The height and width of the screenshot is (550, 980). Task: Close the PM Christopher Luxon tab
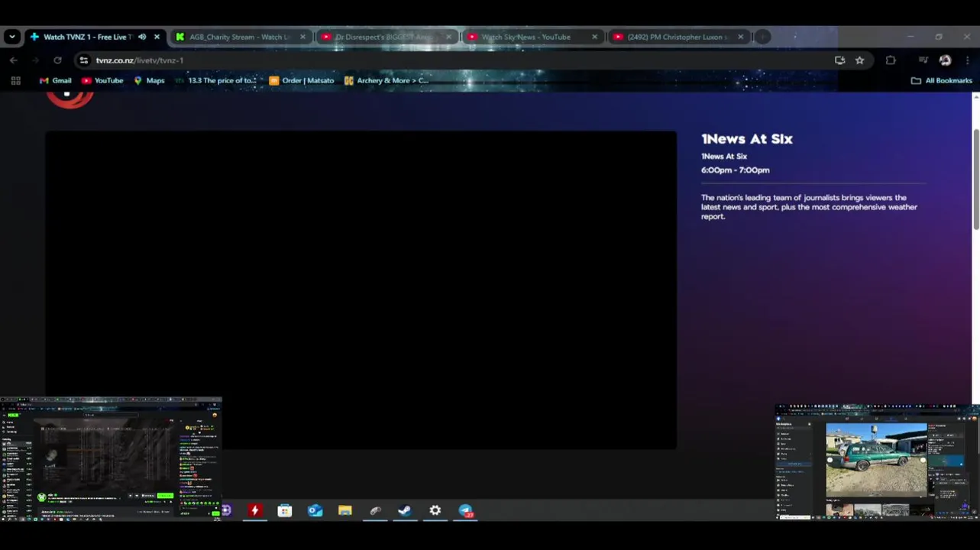pyautogui.click(x=740, y=37)
